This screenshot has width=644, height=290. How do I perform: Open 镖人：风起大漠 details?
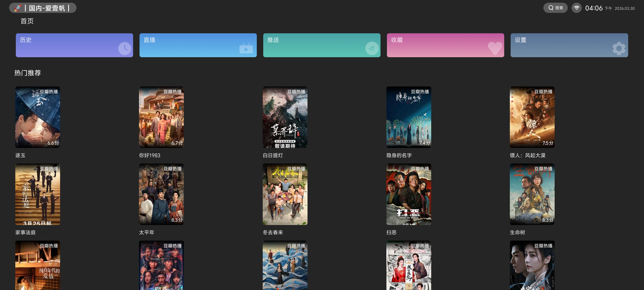tap(532, 117)
